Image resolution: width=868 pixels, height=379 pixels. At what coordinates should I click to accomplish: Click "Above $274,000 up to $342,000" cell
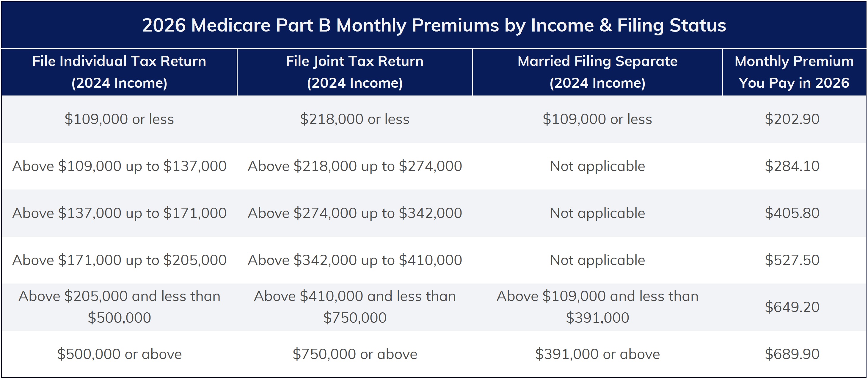tap(354, 213)
